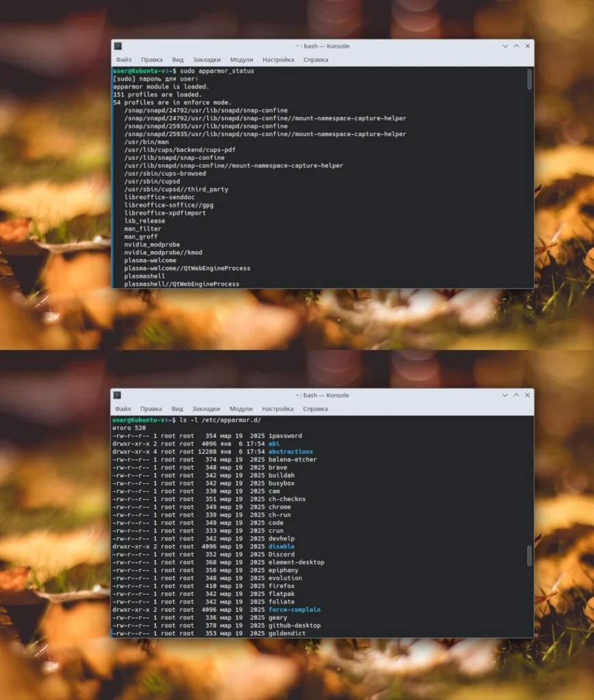The image size is (594, 700).
Task: Open Файл menu in the bottom Konsole window
Action: coord(123,409)
